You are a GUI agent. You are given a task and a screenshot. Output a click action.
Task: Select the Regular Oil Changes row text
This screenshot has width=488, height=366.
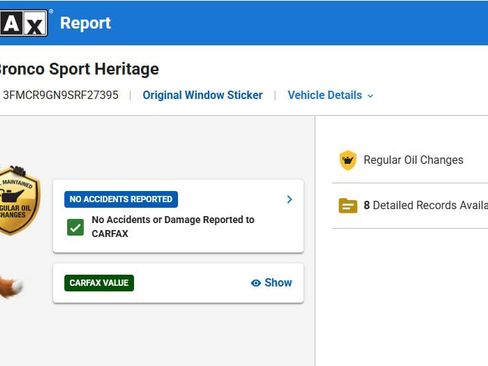pos(413,160)
